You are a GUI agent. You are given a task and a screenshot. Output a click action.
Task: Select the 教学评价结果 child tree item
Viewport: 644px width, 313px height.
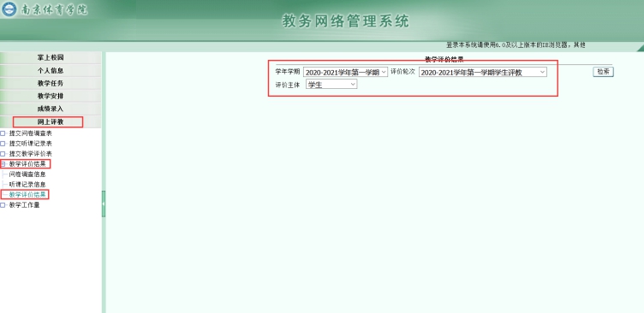pos(27,194)
